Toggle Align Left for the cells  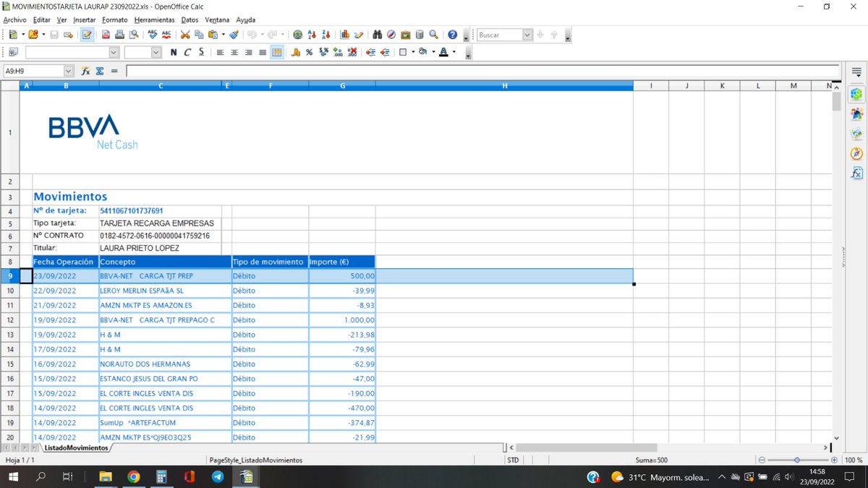(x=221, y=52)
